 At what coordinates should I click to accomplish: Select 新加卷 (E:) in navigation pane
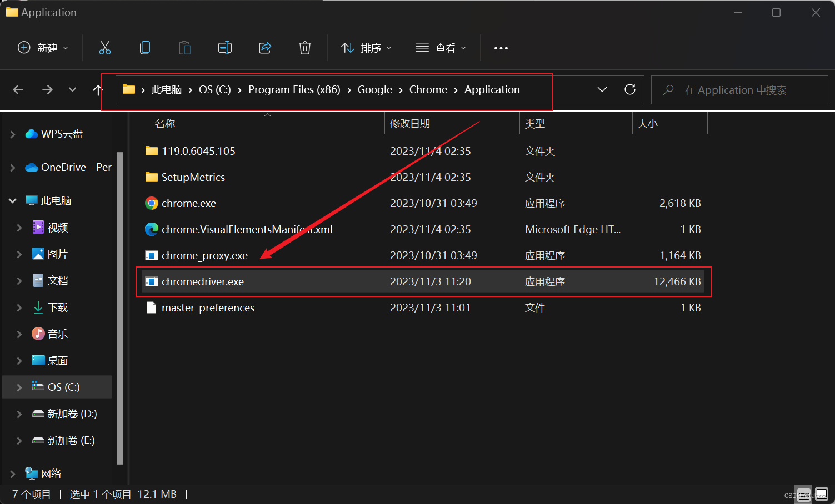pyautogui.click(x=71, y=441)
